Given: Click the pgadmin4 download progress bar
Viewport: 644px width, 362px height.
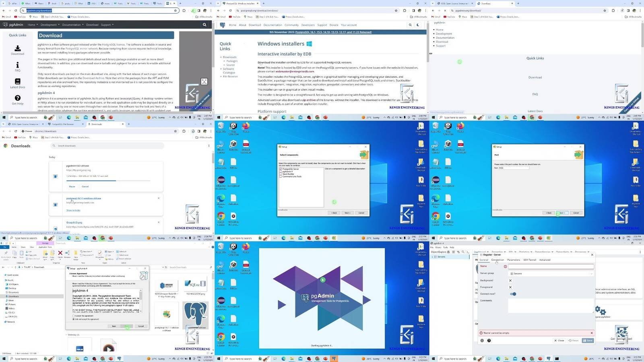Looking at the screenshot, I should click(x=108, y=181).
